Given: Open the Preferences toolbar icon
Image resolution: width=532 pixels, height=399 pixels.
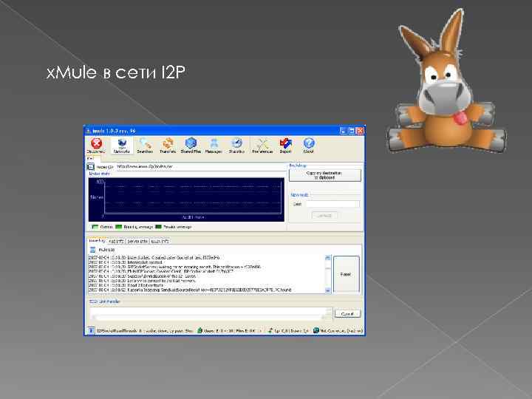Looking at the screenshot, I should point(262,146).
